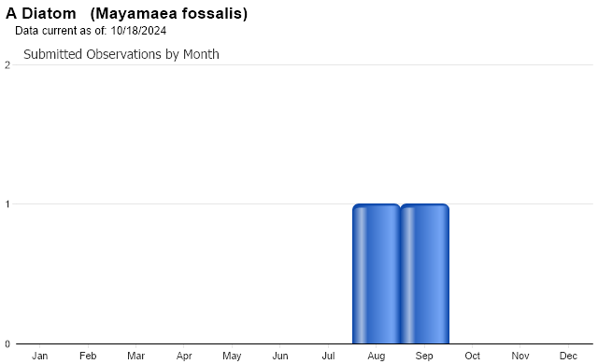Click the Dec month axis label
The image size is (598, 364).
point(568,356)
